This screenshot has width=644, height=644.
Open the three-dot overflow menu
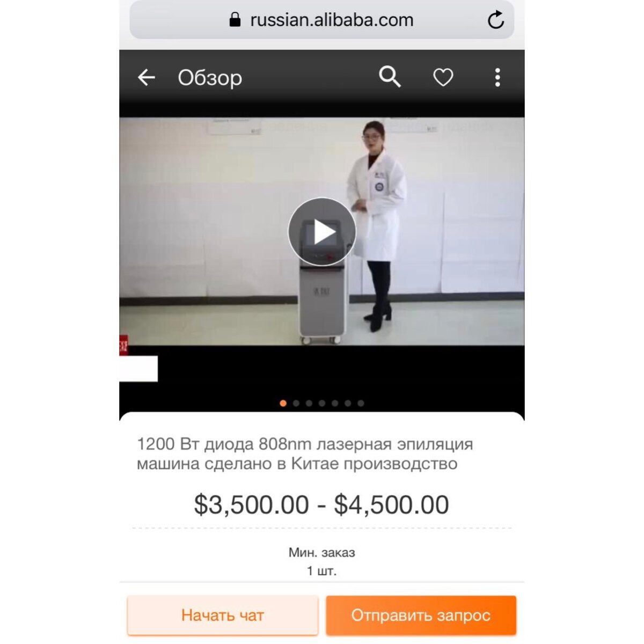pos(497,78)
